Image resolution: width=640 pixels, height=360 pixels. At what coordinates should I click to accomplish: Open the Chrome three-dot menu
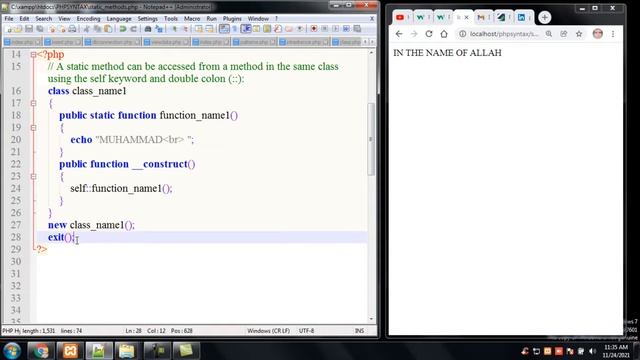613,34
